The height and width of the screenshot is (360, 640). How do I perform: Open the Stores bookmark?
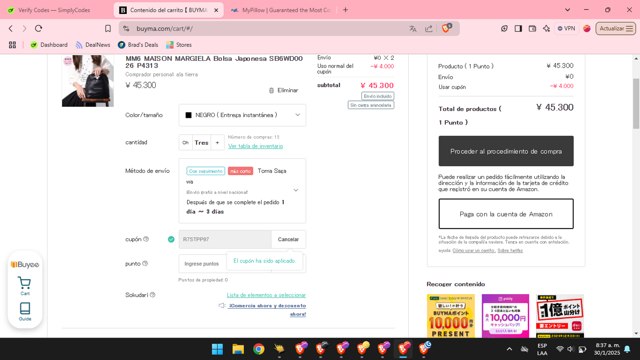click(179, 45)
